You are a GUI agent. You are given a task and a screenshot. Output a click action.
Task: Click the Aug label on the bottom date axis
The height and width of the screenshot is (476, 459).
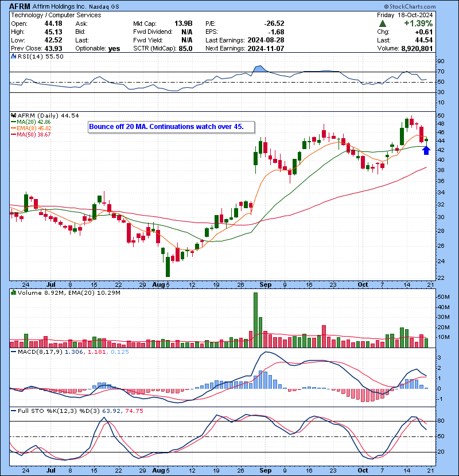pyautogui.click(x=158, y=470)
